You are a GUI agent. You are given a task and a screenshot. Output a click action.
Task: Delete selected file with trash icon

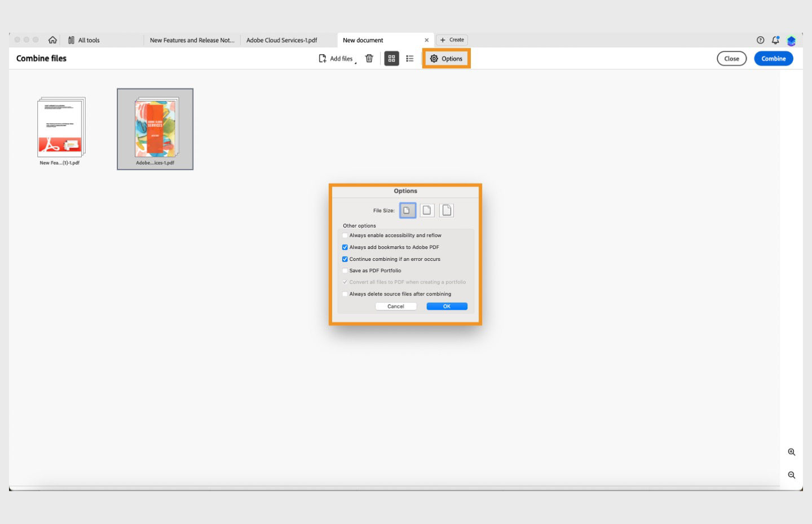click(x=369, y=59)
